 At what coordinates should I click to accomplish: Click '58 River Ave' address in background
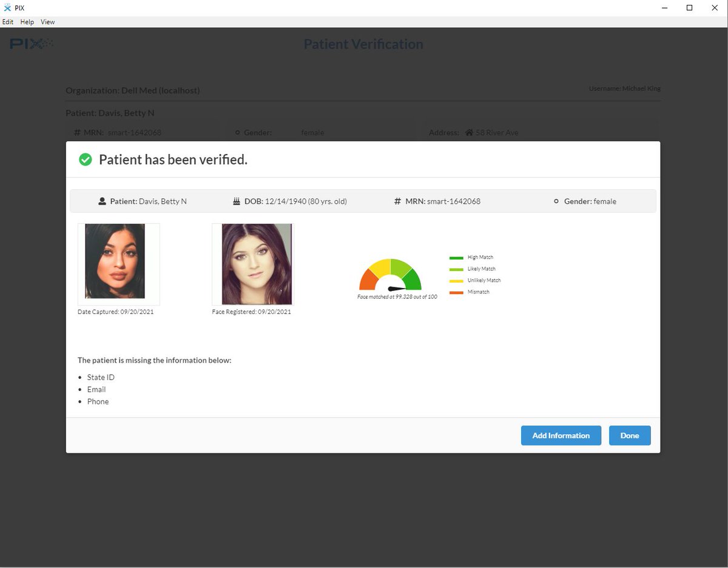[497, 132]
